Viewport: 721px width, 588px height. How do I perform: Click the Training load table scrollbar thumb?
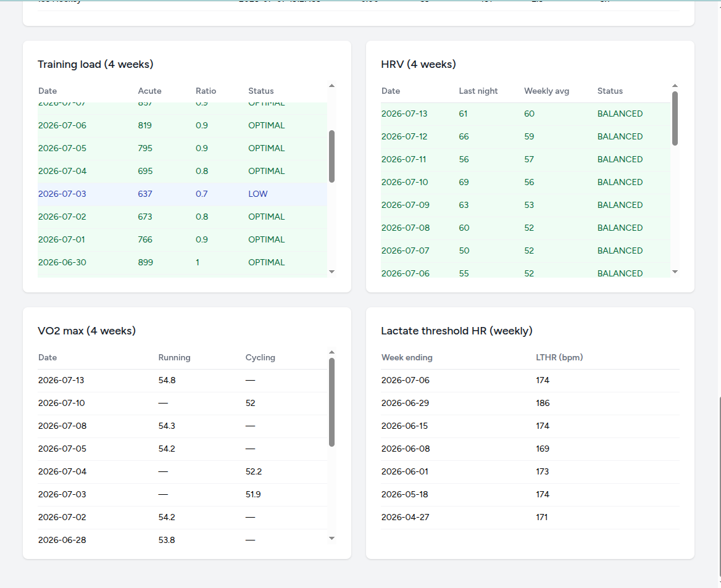click(331, 156)
